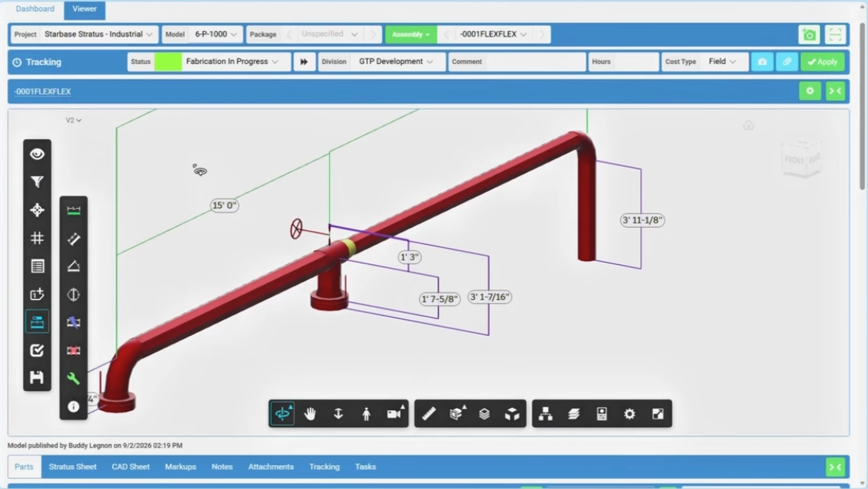
Task: Open viewer settings gear in bottom toolbar
Action: click(629, 414)
